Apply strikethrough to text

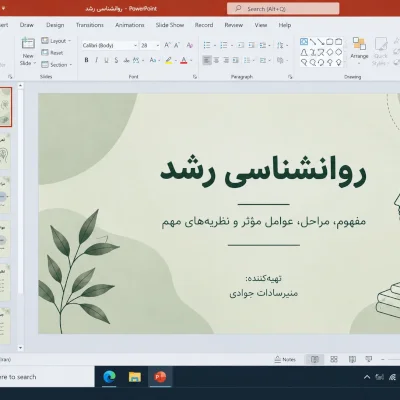pos(126,60)
